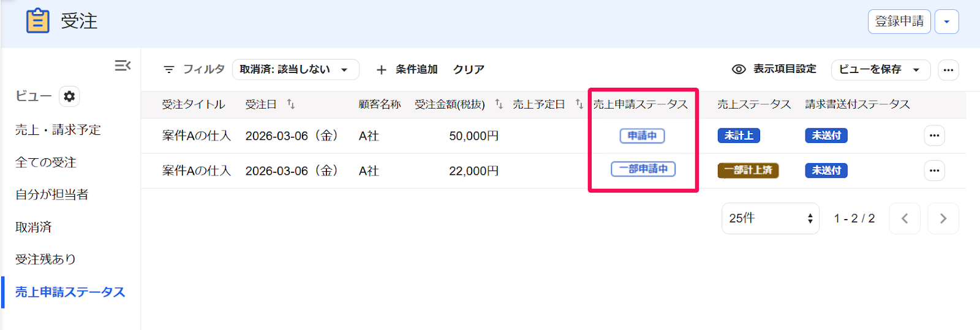Select the 売上申請ステータス view
The width and height of the screenshot is (980, 330).
click(x=70, y=292)
